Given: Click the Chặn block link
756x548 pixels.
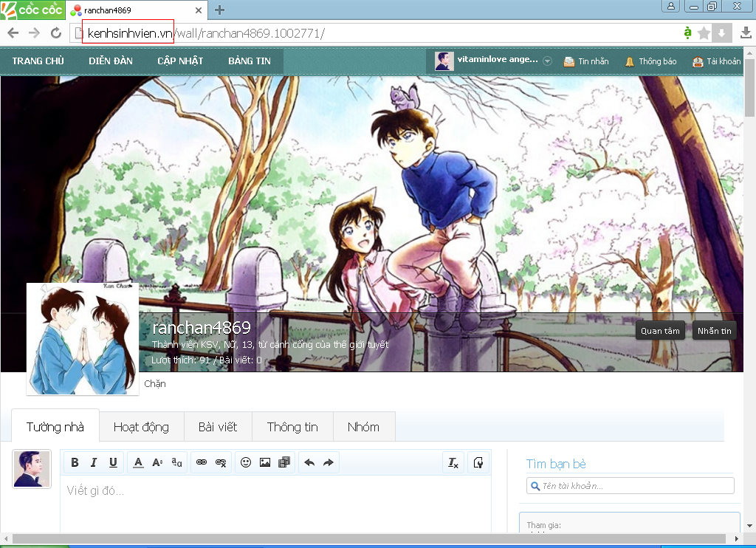Looking at the screenshot, I should [x=155, y=384].
